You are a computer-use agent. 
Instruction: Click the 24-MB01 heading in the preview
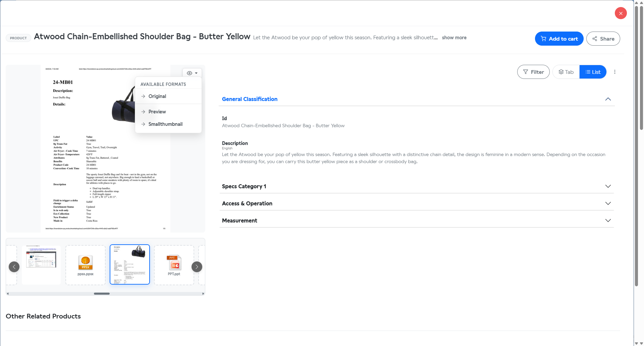pos(63,82)
